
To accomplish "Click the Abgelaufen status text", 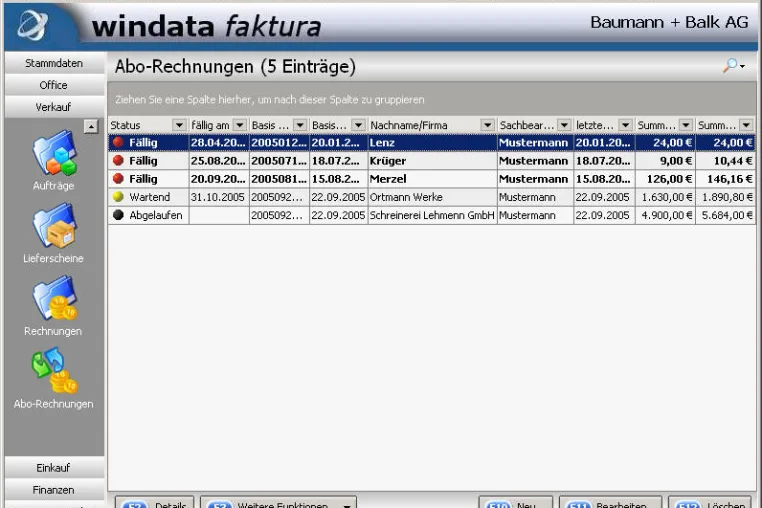I will [x=156, y=215].
